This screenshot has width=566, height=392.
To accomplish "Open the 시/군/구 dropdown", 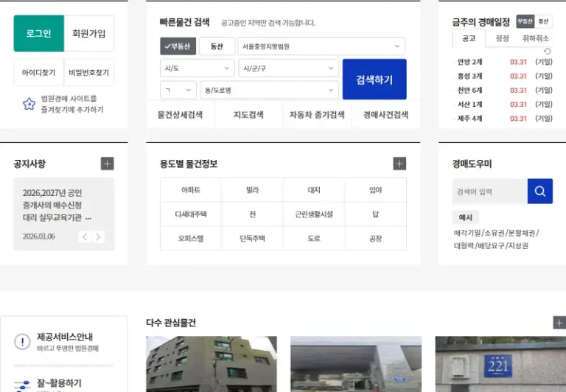I will click(288, 69).
